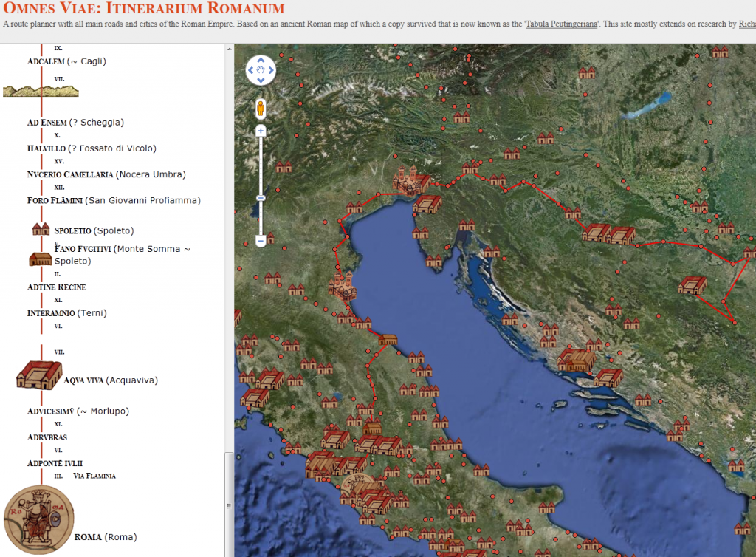
Task: Select FANO FVGITIVI (Monte Somma) stop
Action: point(122,255)
